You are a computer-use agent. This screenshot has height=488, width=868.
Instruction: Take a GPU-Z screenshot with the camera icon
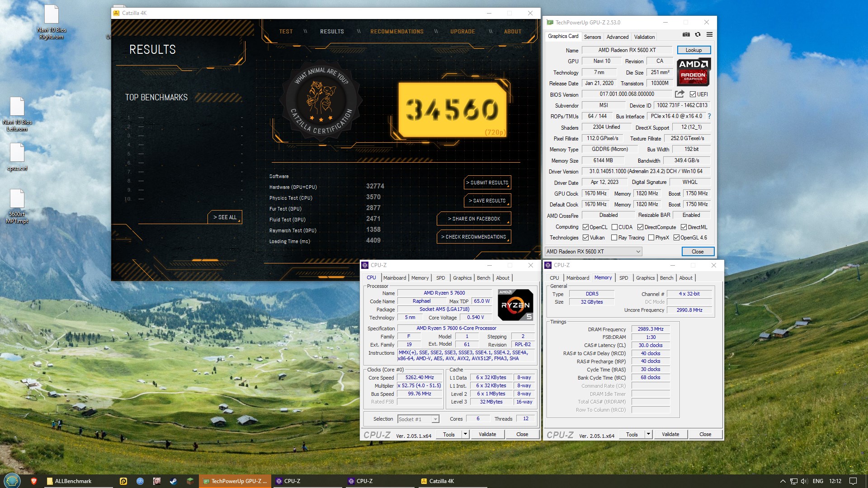686,35
